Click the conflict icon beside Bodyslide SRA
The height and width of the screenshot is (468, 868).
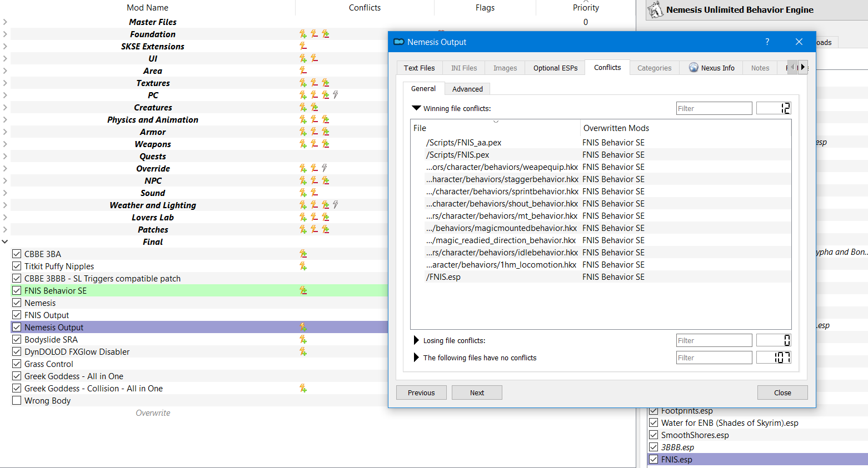coord(303,339)
